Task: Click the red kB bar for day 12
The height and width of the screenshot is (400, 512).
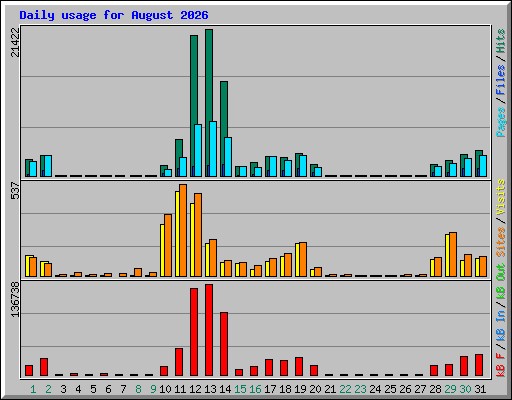Action: (x=194, y=332)
